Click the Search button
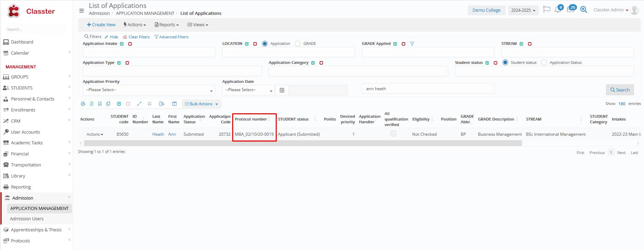This screenshot has width=644, height=250. tap(620, 90)
